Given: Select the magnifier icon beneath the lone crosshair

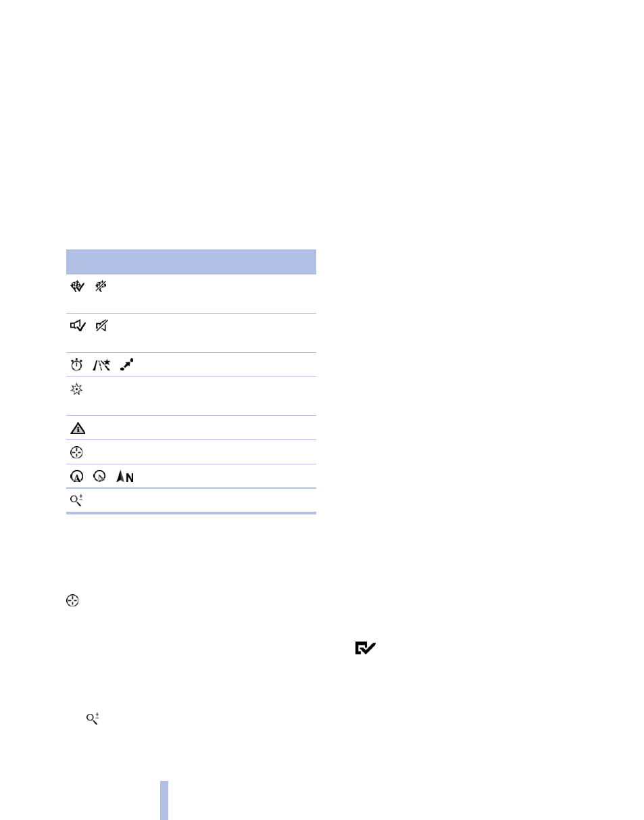Looking at the screenshot, I should click(93, 719).
